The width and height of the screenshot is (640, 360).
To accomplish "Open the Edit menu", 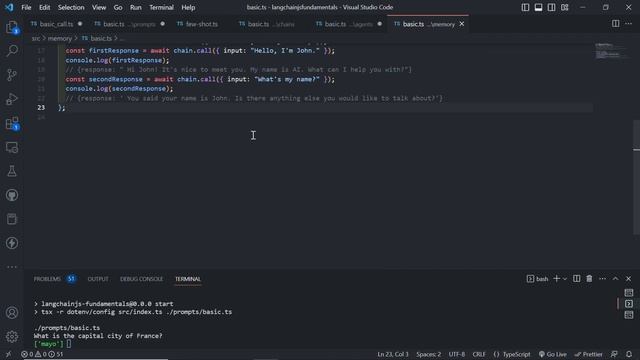I will click(44, 7).
